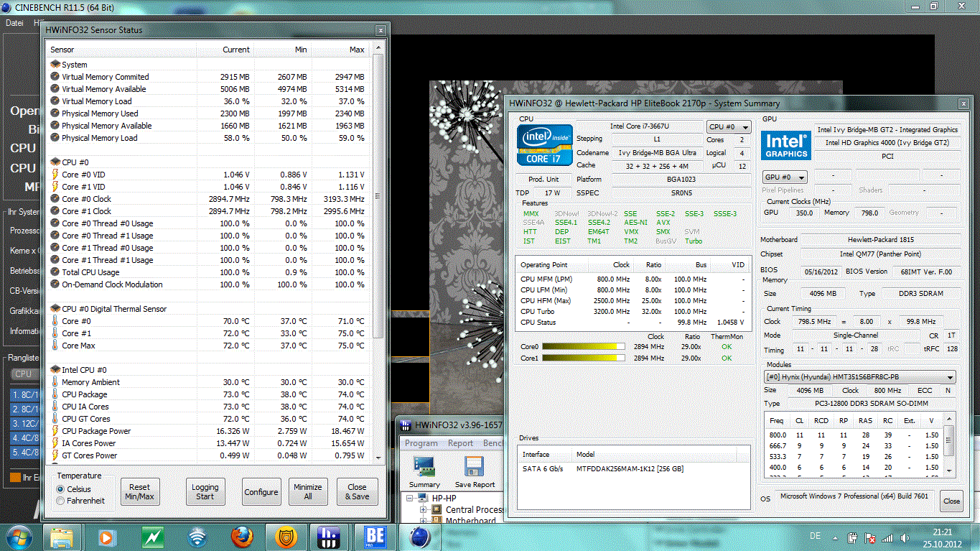Select the CPU Turbo operating point row

click(x=633, y=311)
